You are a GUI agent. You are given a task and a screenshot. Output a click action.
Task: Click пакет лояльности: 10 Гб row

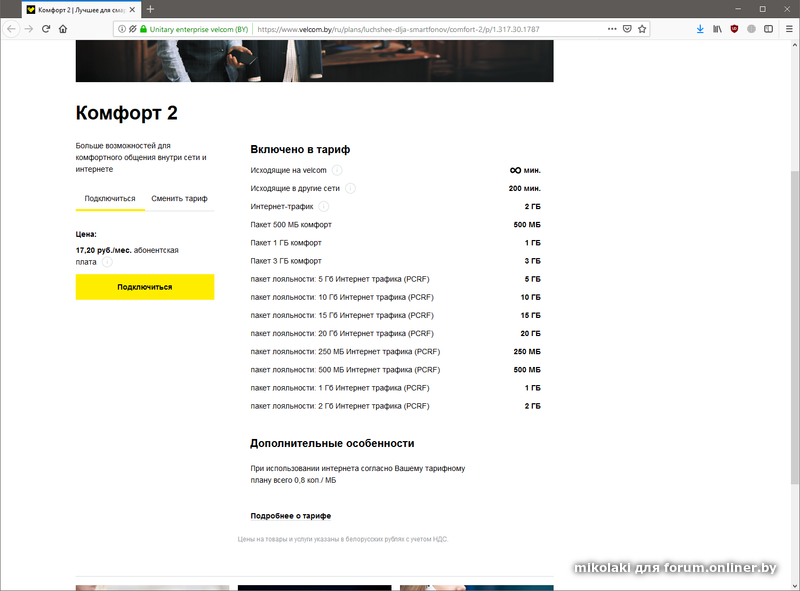tap(395, 297)
